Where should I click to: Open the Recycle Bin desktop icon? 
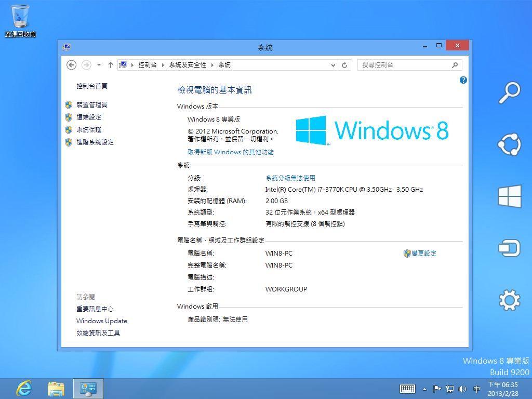coord(20,20)
